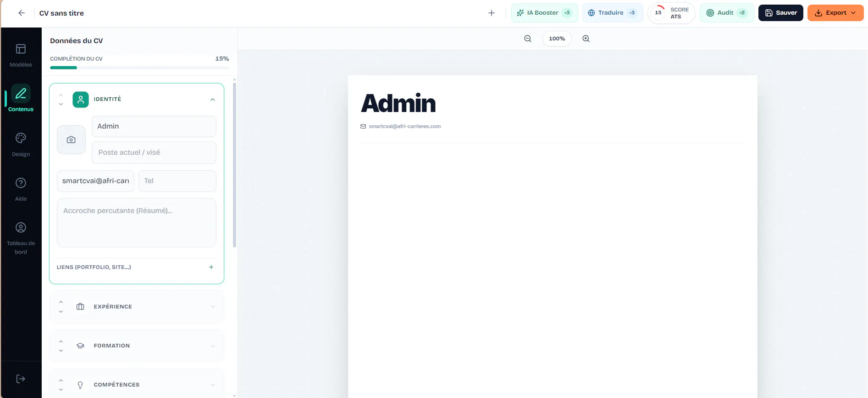Click the Tel phone field
This screenshot has height=398, width=868.
coord(177,181)
